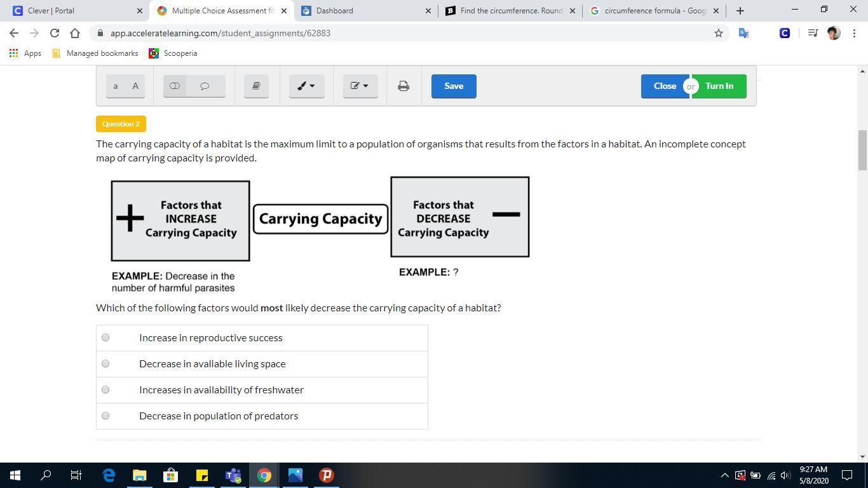Screen dimensions: 868x488
Task: Close the 'Find the circumference' tab
Action: pos(572,11)
